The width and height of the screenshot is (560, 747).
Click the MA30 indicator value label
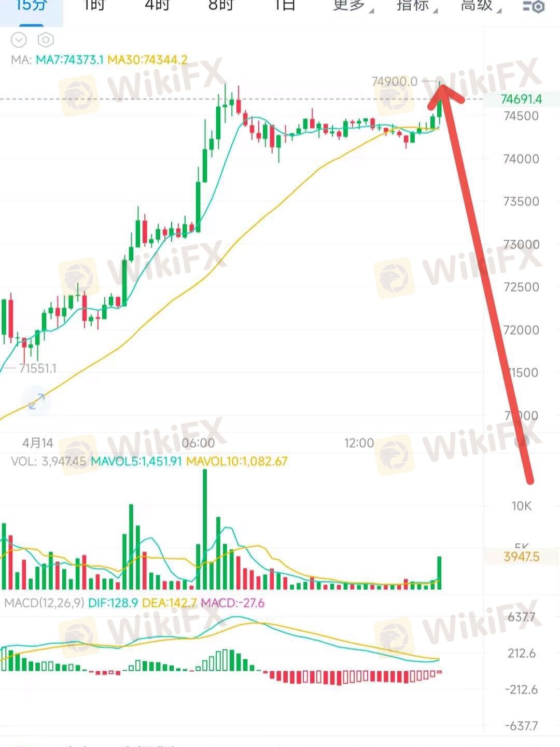pos(147,60)
